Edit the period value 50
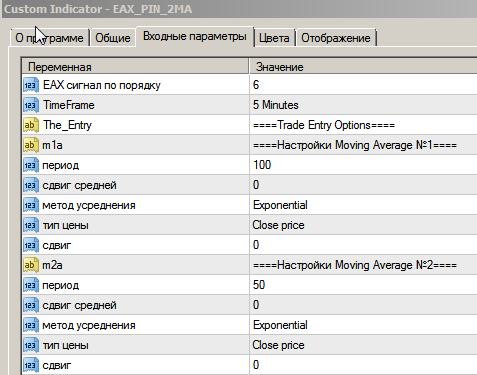The width and height of the screenshot is (477, 375). pyautogui.click(x=363, y=285)
